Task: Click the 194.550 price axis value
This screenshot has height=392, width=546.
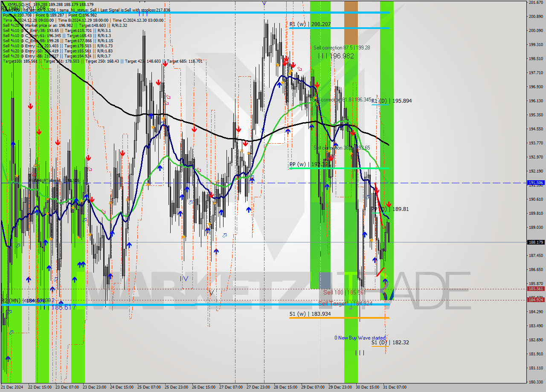Action: point(536,129)
